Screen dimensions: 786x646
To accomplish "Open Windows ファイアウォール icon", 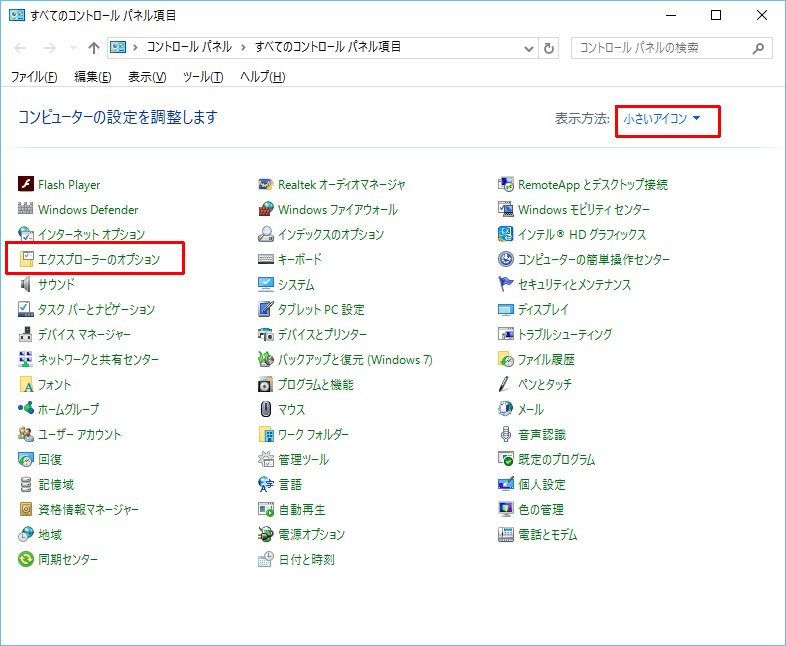I will [266, 209].
